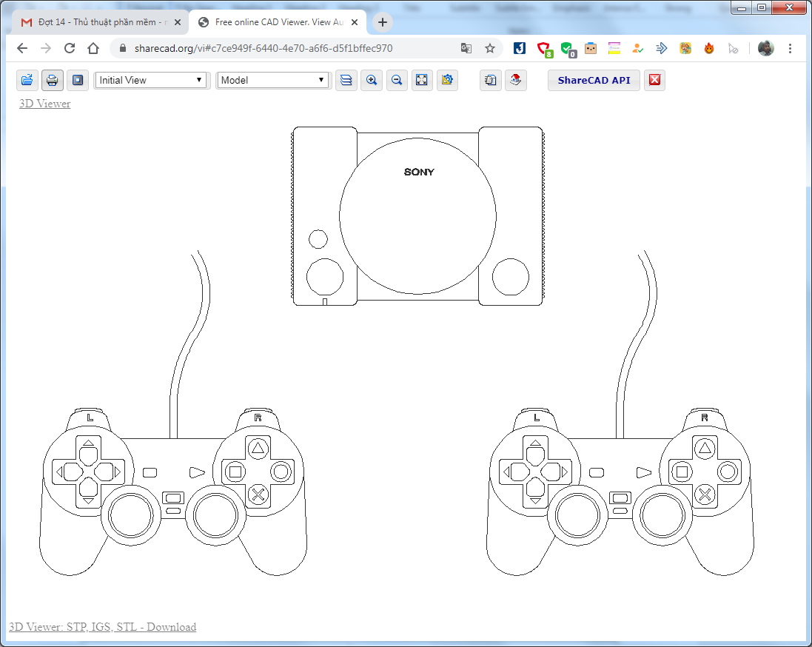Click the red X close viewer button
This screenshot has width=812, height=647.
click(x=654, y=80)
